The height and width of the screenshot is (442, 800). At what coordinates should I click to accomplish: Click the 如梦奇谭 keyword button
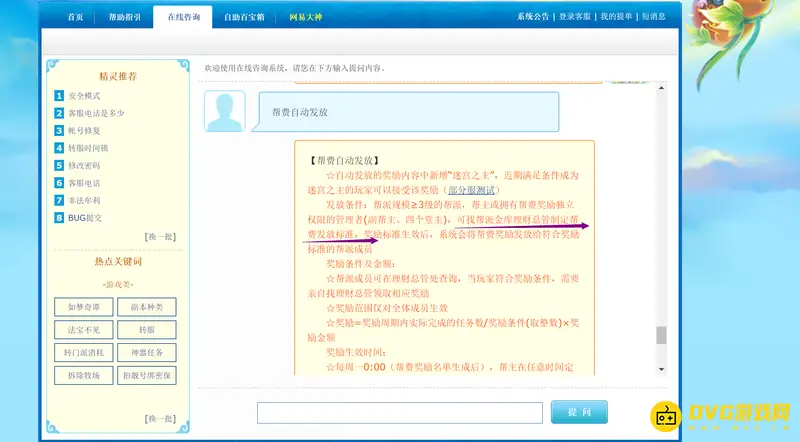(x=84, y=307)
